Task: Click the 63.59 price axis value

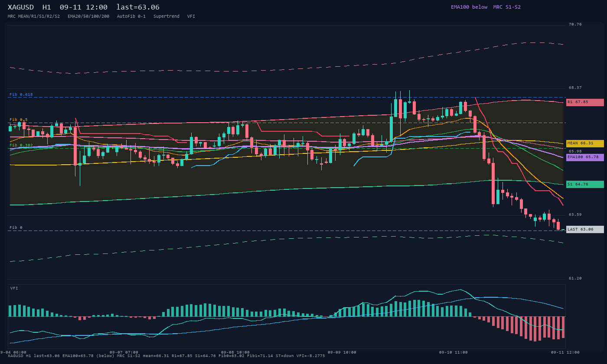Action: (x=575, y=214)
